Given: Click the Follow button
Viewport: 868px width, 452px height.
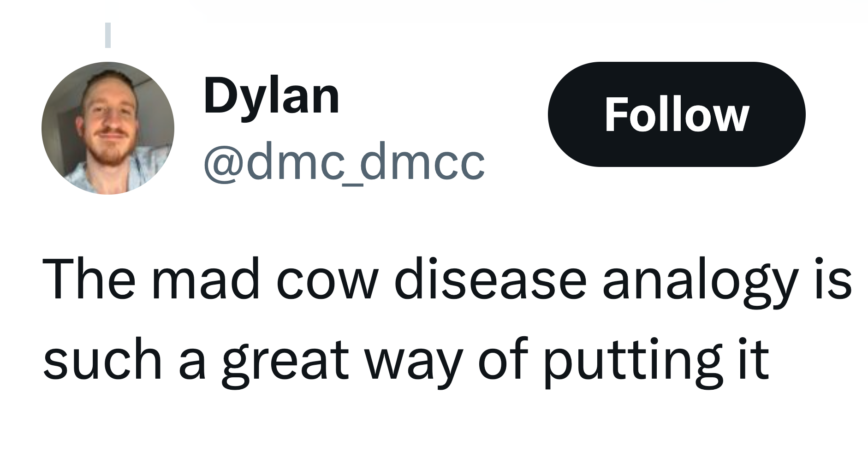Looking at the screenshot, I should coord(676,114).
